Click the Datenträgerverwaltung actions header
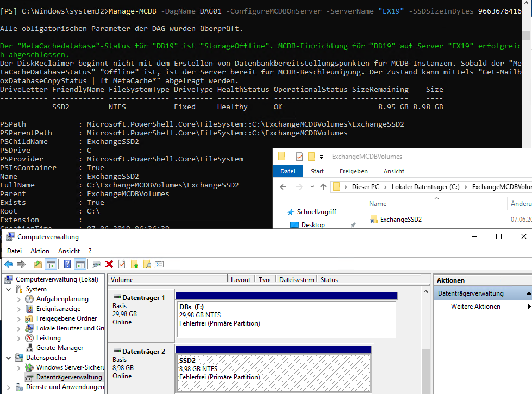This screenshot has width=532, height=394. [483, 293]
